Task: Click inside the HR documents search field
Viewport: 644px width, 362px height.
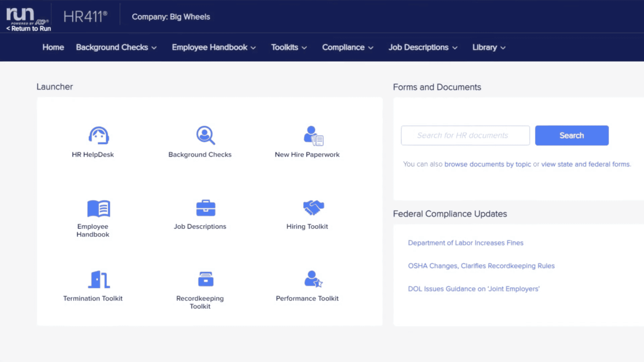Action: [x=465, y=135]
